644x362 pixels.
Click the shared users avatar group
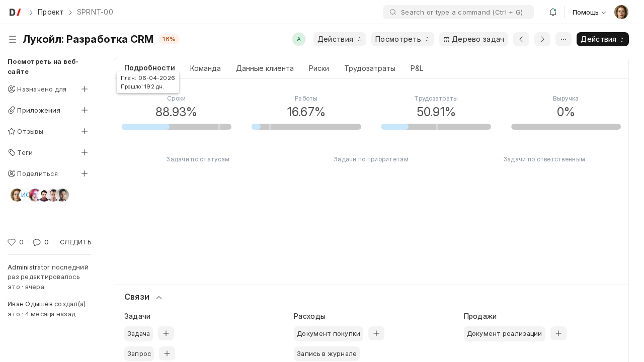click(40, 195)
